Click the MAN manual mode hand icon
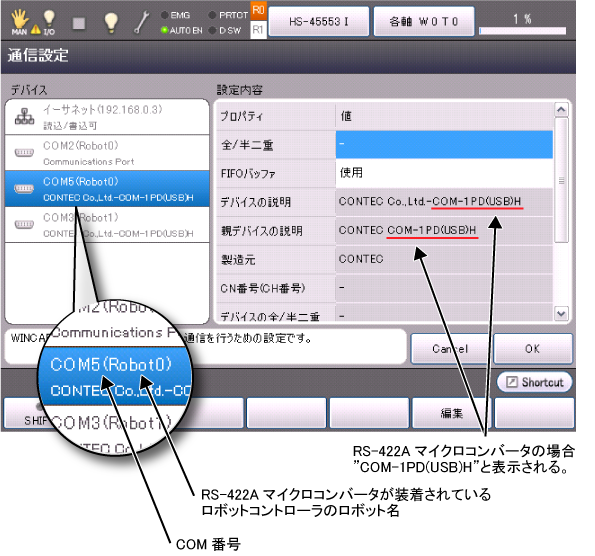Screen dimensions: 595x556 point(19,23)
